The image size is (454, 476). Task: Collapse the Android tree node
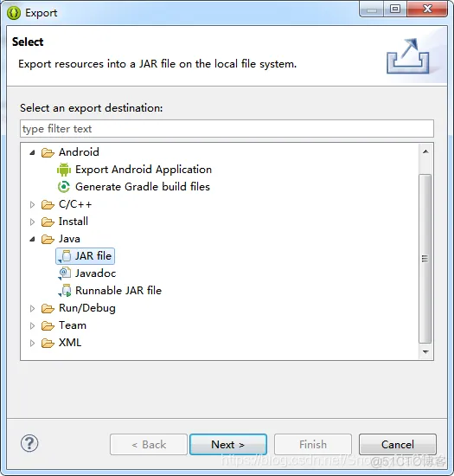click(x=33, y=152)
